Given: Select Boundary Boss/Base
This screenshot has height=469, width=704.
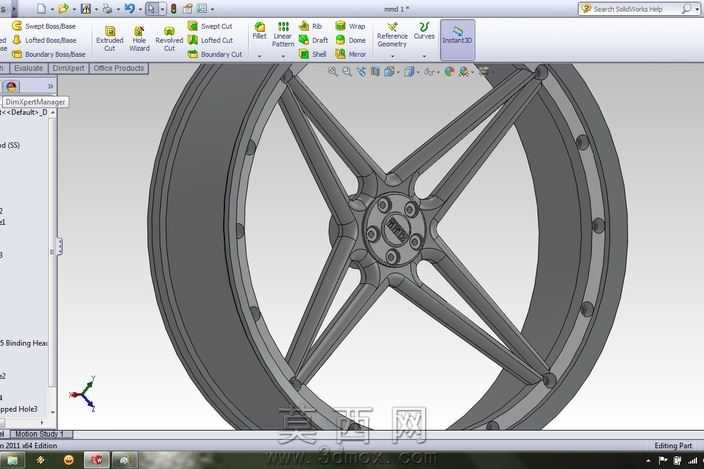Looking at the screenshot, I should [x=48, y=54].
